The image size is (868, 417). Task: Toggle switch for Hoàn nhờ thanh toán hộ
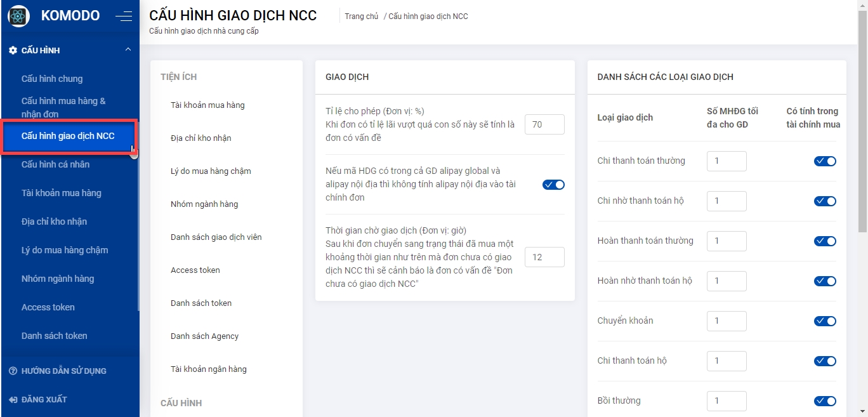825,281
